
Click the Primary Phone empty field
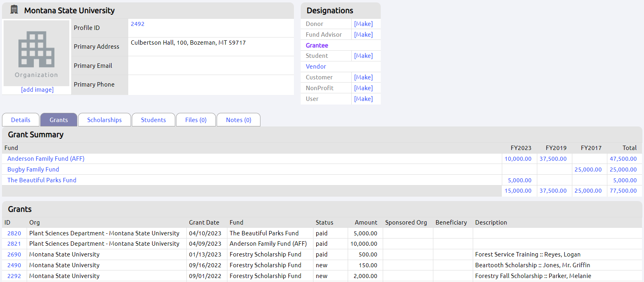[211, 85]
